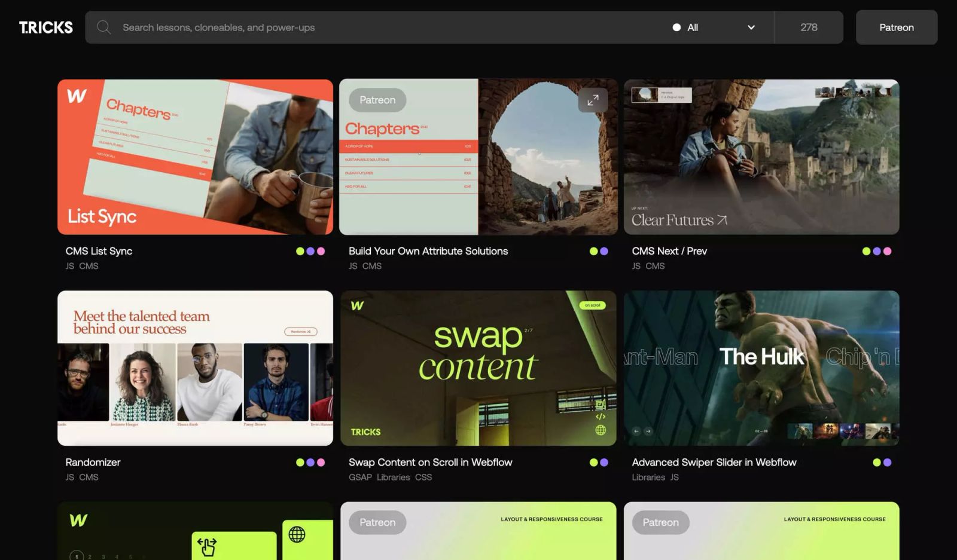Click the TRICKS logo in the header
The image size is (957, 560).
tap(46, 27)
